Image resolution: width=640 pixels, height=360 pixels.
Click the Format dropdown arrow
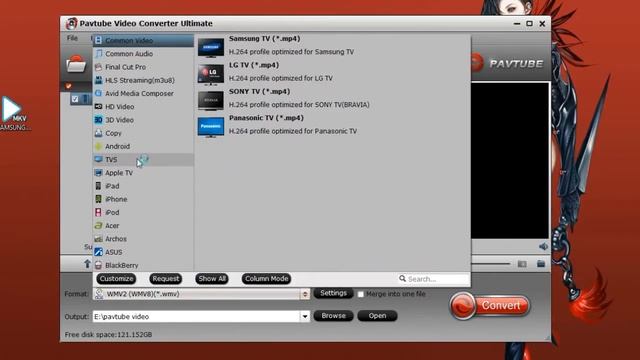click(305, 294)
